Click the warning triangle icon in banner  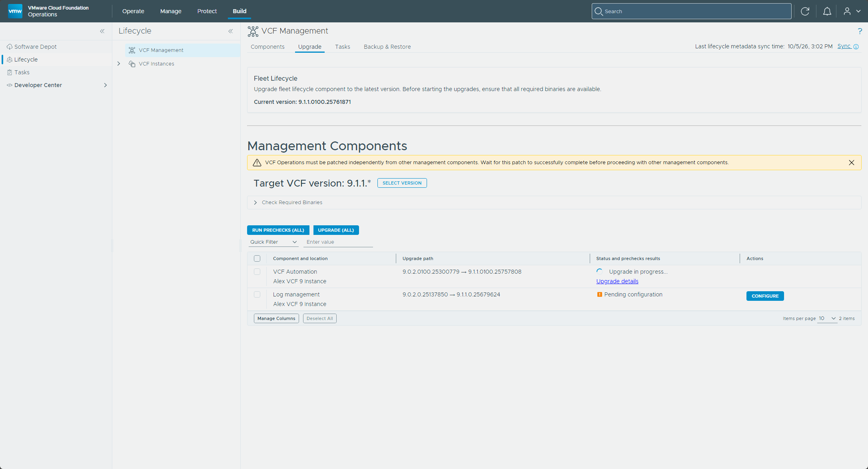[257, 163]
